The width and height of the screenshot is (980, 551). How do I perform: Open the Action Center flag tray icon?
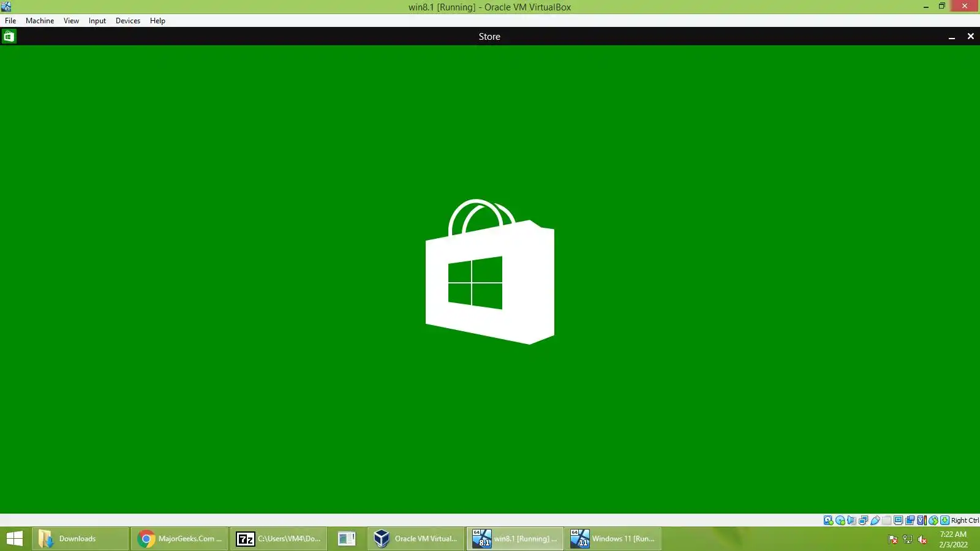coord(893,539)
